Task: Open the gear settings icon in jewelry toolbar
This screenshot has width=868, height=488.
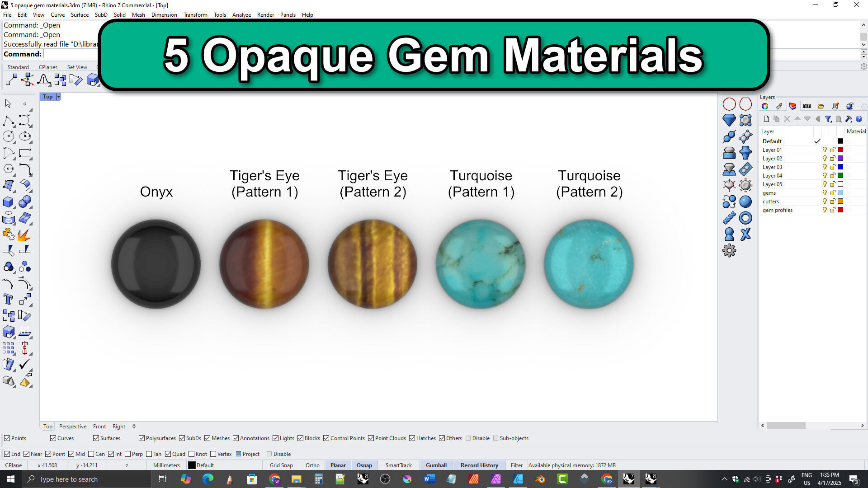Action: point(729,251)
